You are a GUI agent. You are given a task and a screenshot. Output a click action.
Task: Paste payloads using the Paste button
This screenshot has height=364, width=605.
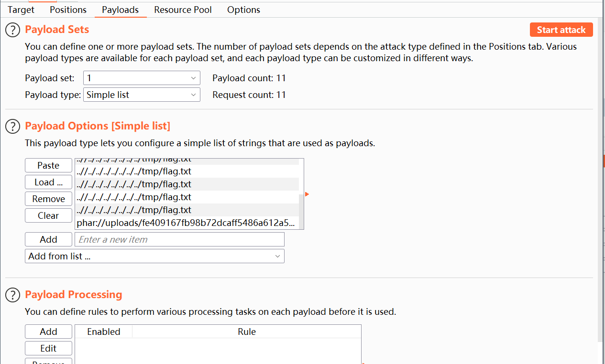click(48, 165)
